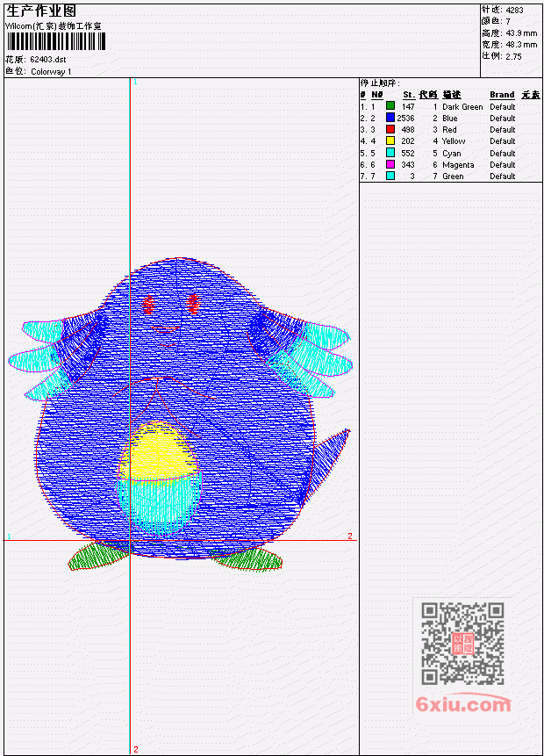Select the 'Dark Green' description text
This screenshot has height=756, width=544.
coord(462,106)
